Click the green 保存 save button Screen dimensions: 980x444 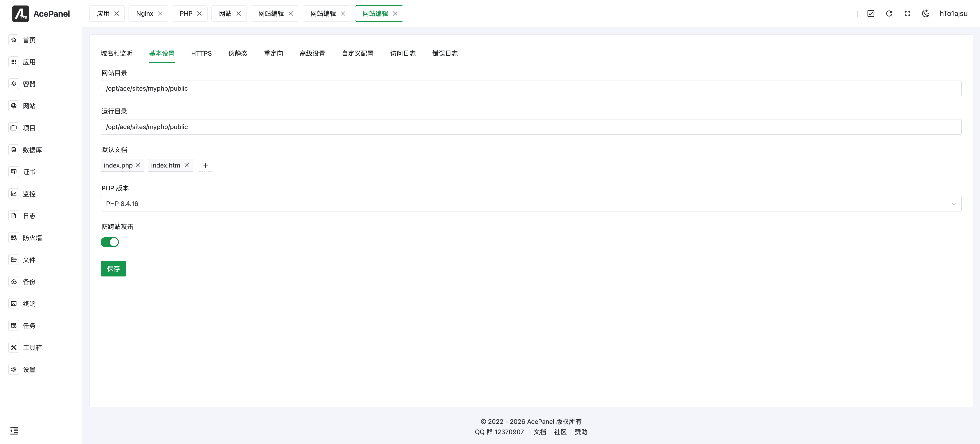click(113, 269)
